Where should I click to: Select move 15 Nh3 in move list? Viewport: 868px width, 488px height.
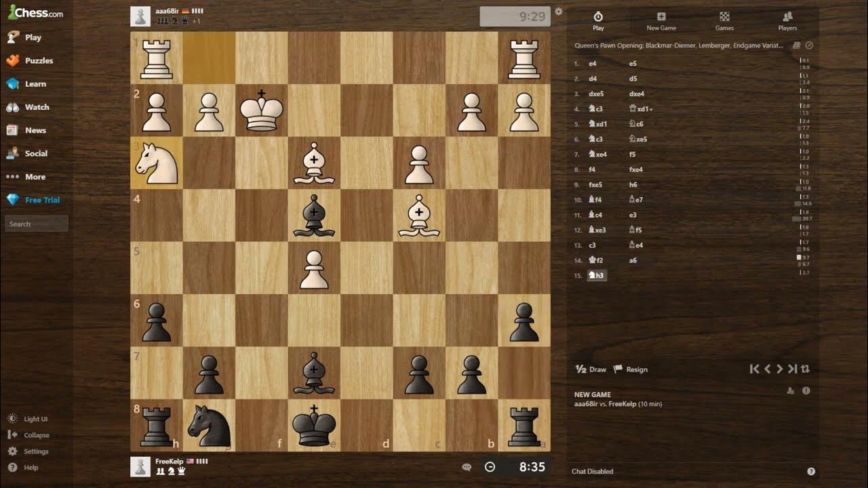coord(597,275)
